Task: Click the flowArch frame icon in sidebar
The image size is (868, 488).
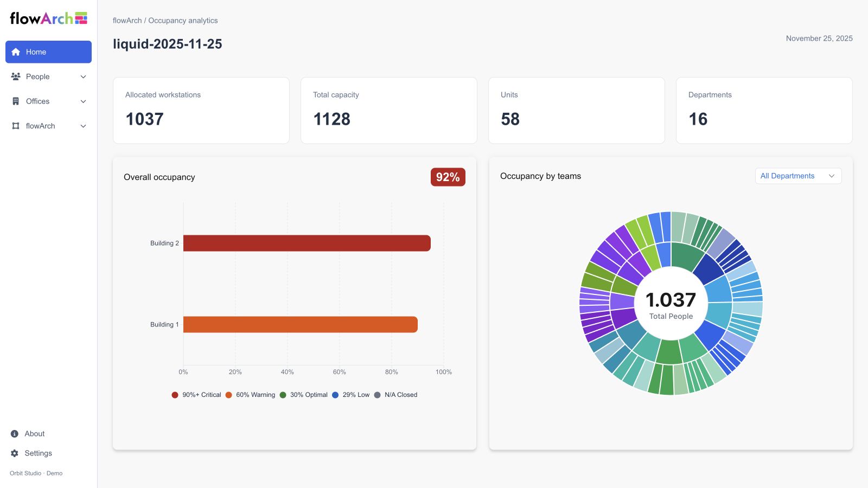Action: pos(16,126)
